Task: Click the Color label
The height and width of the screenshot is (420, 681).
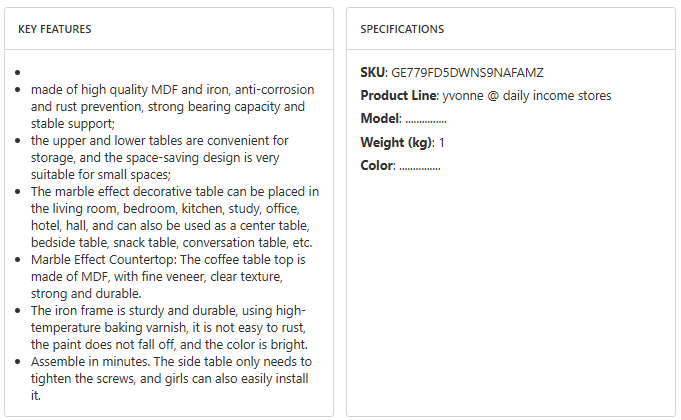Action: pos(377,165)
